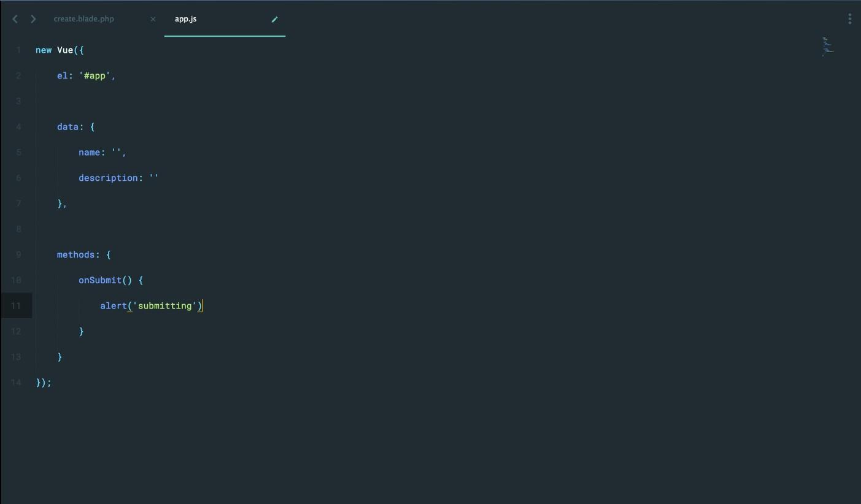The image size is (861, 504).
Task: Click the Vue constructor name
Action: point(65,50)
